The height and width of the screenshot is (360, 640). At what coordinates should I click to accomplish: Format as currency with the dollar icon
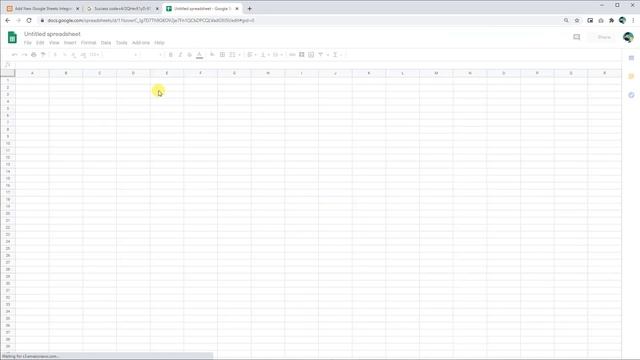(x=55, y=55)
